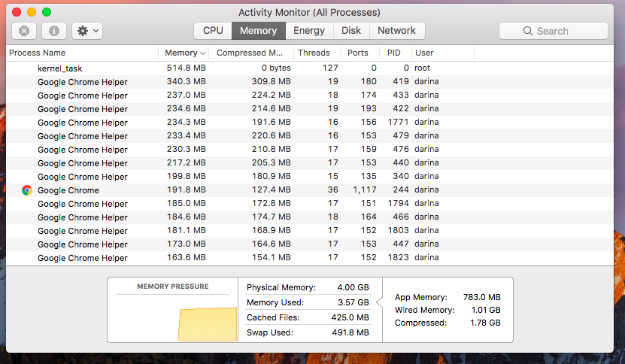Click into the Search field
Screen dimensions: 625x364
(554, 31)
